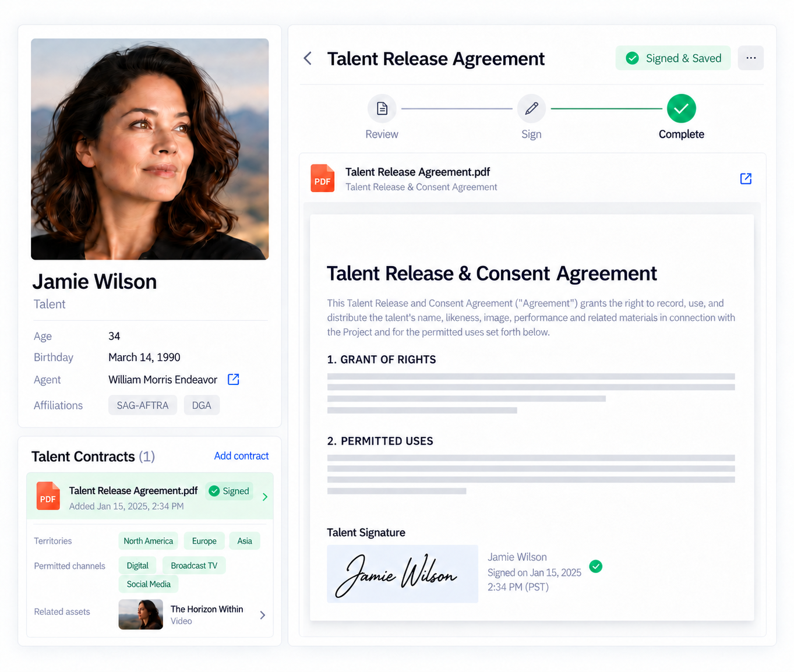Screen dimensions: 794x672
Task: Select the Sign step label
Action: click(x=531, y=135)
